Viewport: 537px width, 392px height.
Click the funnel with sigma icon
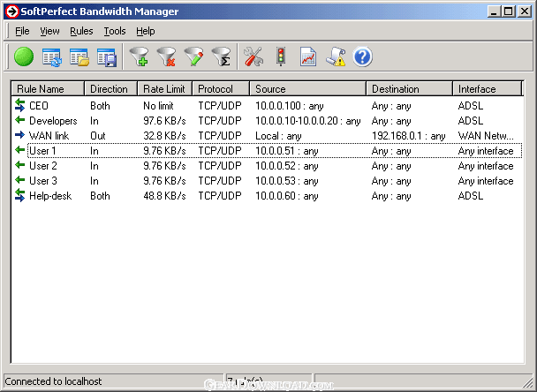(x=221, y=57)
